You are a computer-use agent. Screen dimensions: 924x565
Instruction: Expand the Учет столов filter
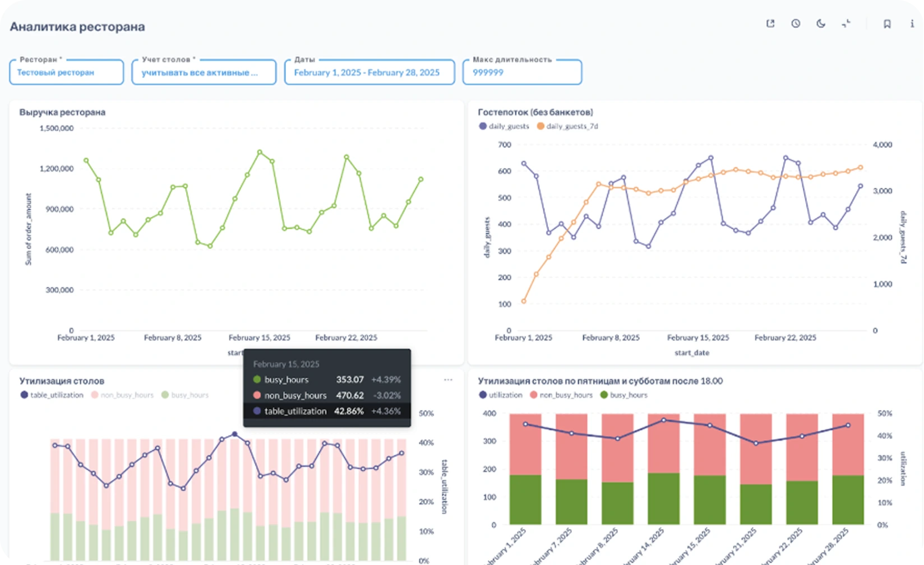(204, 73)
